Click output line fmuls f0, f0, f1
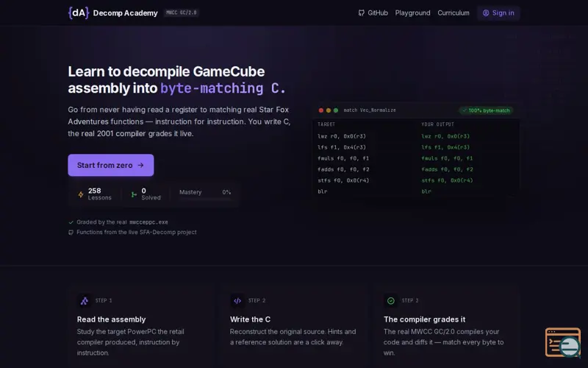The width and height of the screenshot is (588, 368). coord(447,158)
